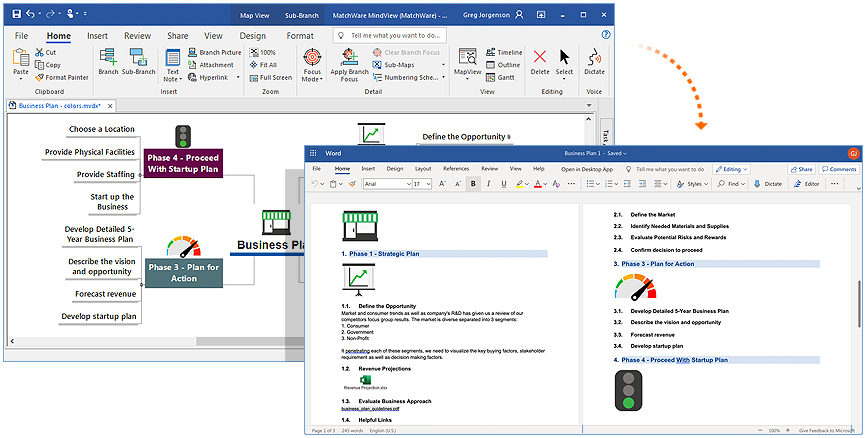866x438 pixels.
Task: Click the Sub-Branch icon in Insert group
Action: (137, 60)
